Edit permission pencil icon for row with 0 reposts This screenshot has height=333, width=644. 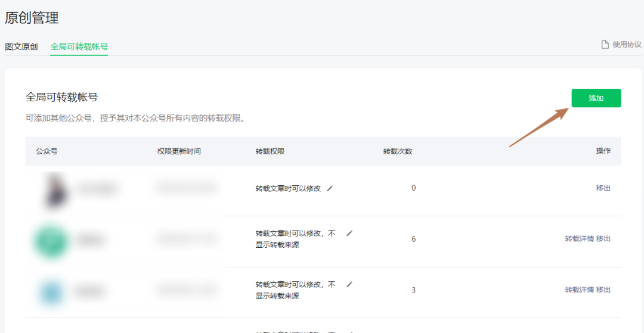(x=330, y=188)
